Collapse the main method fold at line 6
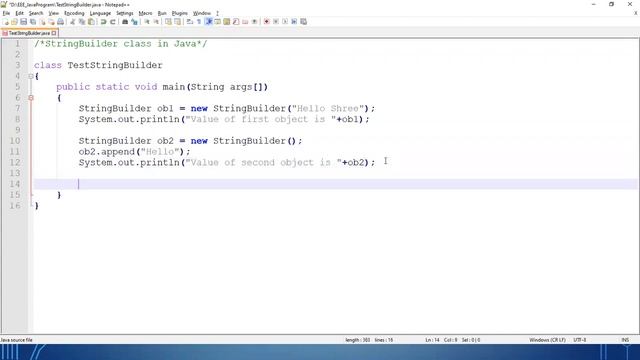Screen dimensions: 640x360 (x=31, y=98)
